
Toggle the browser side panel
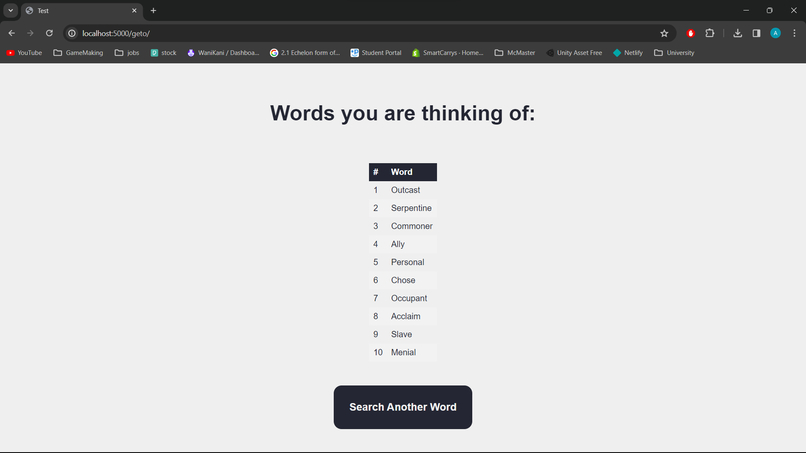tap(756, 33)
